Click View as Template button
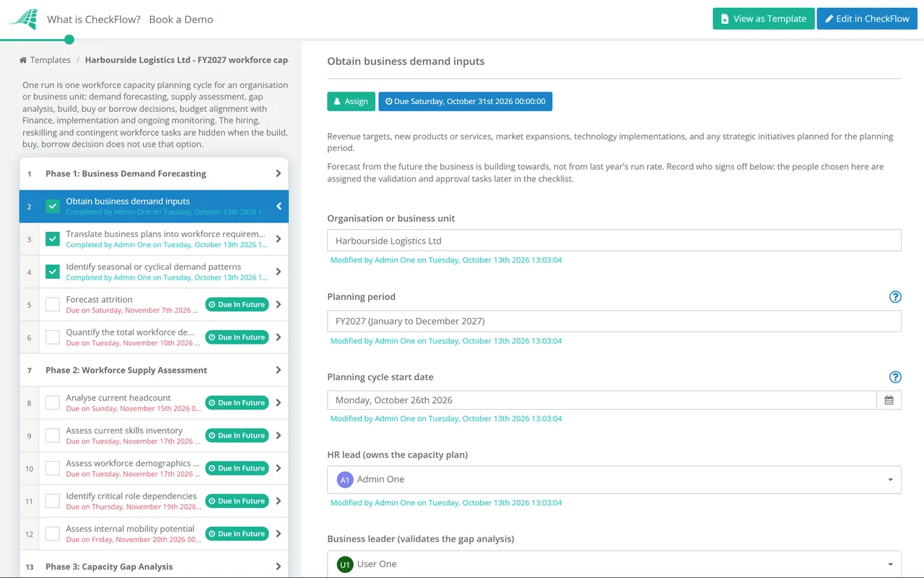The width and height of the screenshot is (924, 578). click(x=764, y=19)
